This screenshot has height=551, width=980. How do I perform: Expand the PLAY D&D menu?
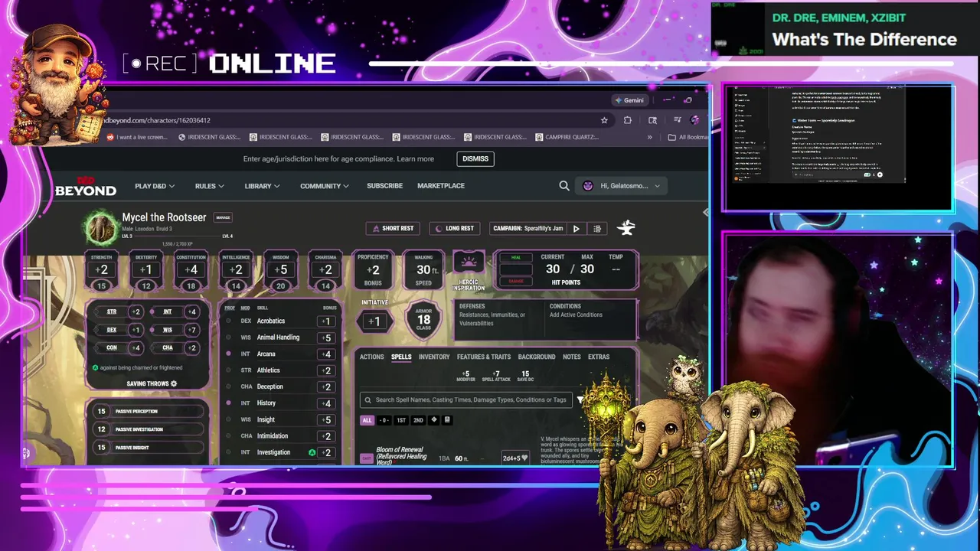click(155, 186)
